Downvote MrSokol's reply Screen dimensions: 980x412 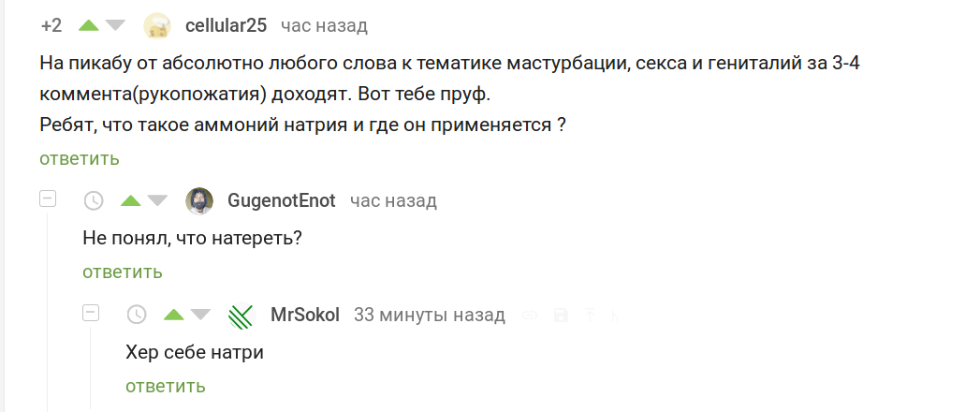200,315
